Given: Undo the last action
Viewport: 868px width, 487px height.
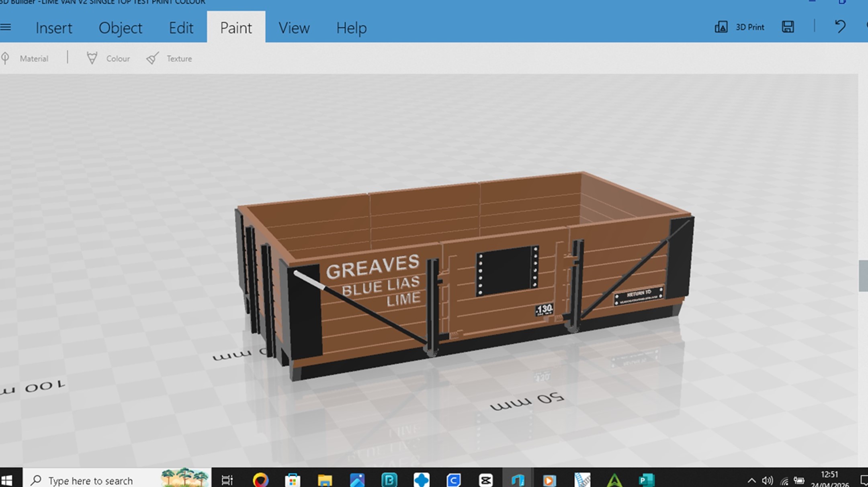Looking at the screenshot, I should point(840,27).
